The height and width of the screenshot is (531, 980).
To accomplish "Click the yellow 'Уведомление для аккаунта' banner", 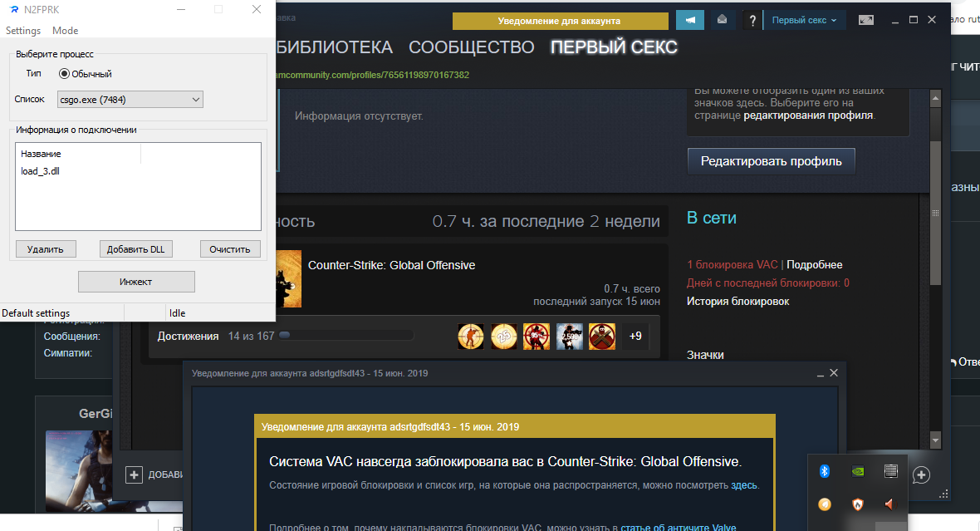I will [560, 21].
